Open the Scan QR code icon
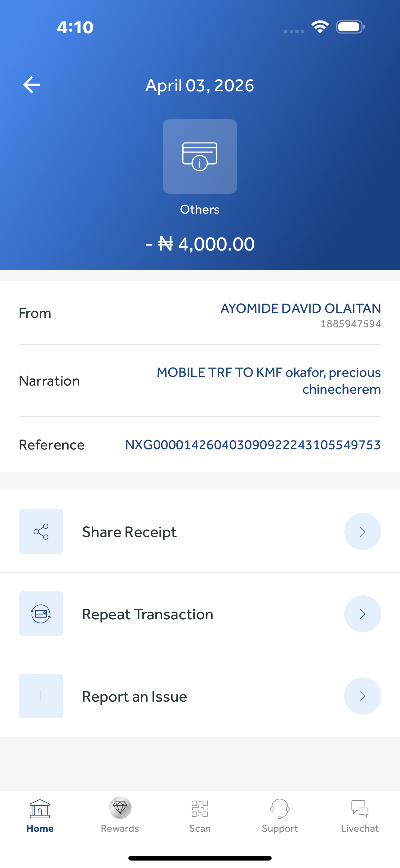 [200, 808]
